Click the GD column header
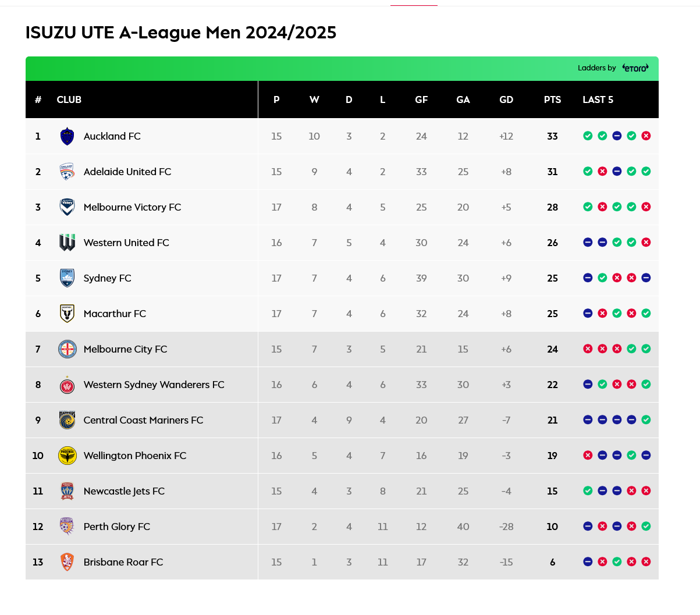The width and height of the screenshot is (700, 615). pos(506,99)
